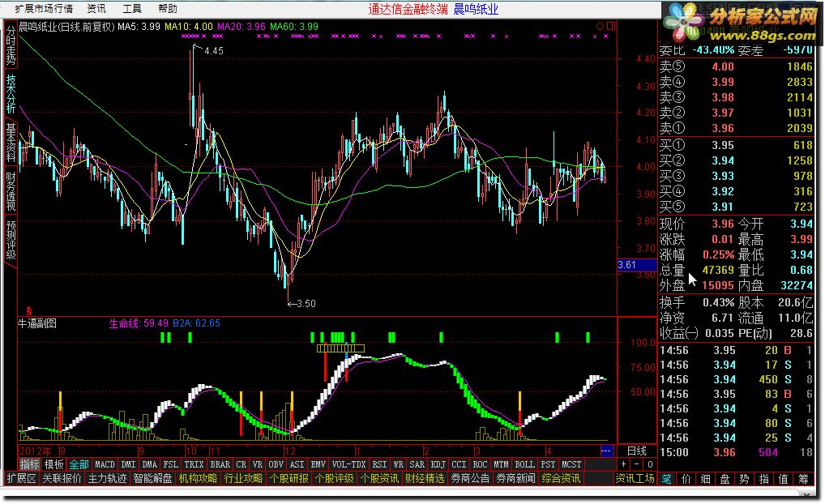825x504 pixels.
Task: Choose the CCI indicator
Action: 459,464
